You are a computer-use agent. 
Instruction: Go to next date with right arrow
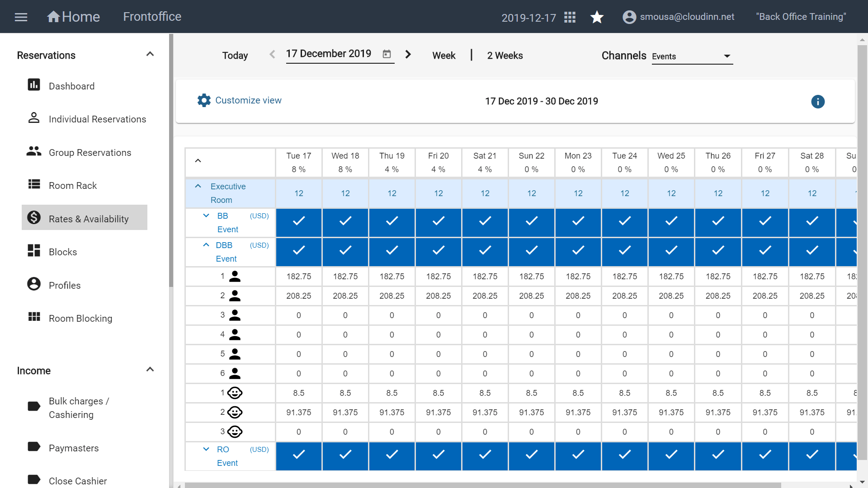(x=408, y=55)
